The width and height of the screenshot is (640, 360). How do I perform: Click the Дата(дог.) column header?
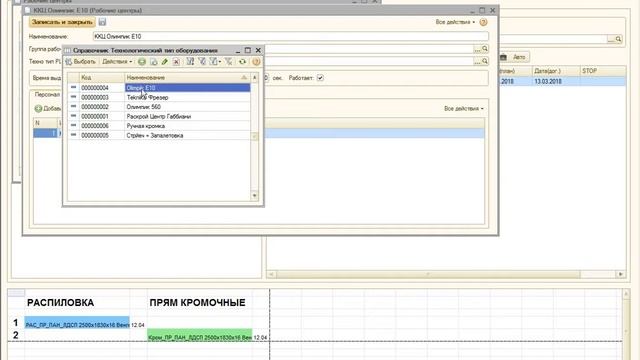[x=556, y=71]
